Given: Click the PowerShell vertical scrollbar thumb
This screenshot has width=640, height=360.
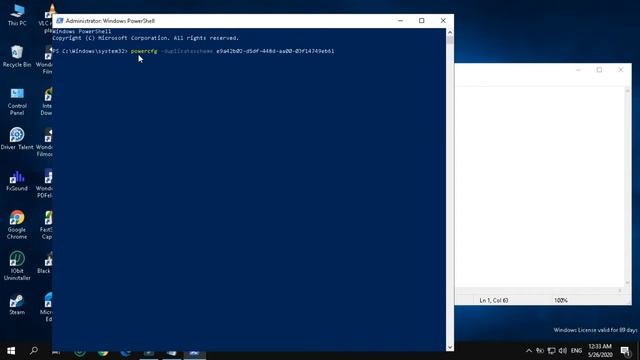Looking at the screenshot, I should pos(450,40).
